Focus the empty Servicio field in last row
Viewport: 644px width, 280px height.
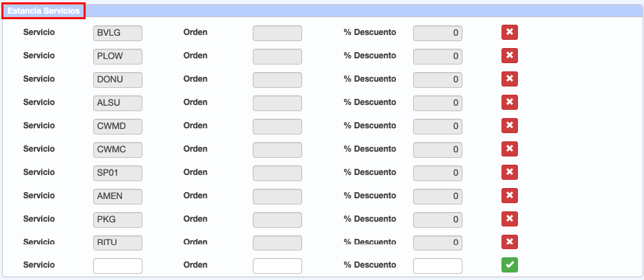click(118, 266)
